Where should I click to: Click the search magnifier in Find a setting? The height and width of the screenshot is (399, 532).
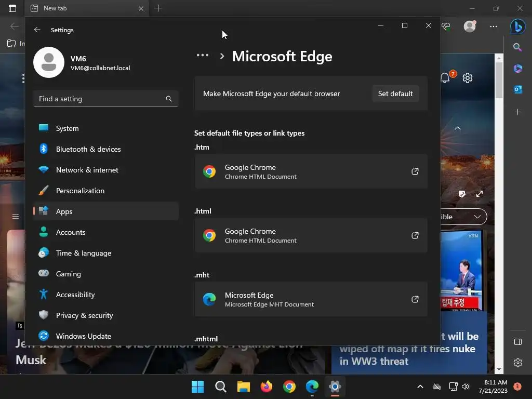click(169, 99)
